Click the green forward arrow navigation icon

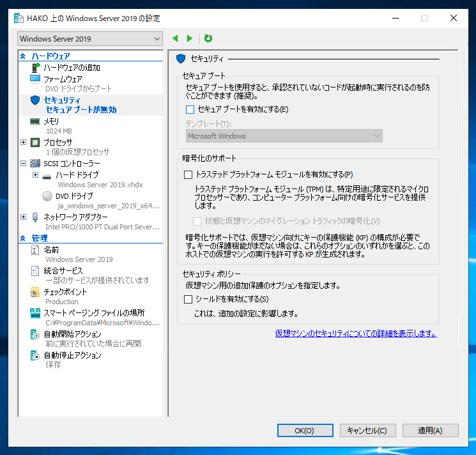coord(190,38)
